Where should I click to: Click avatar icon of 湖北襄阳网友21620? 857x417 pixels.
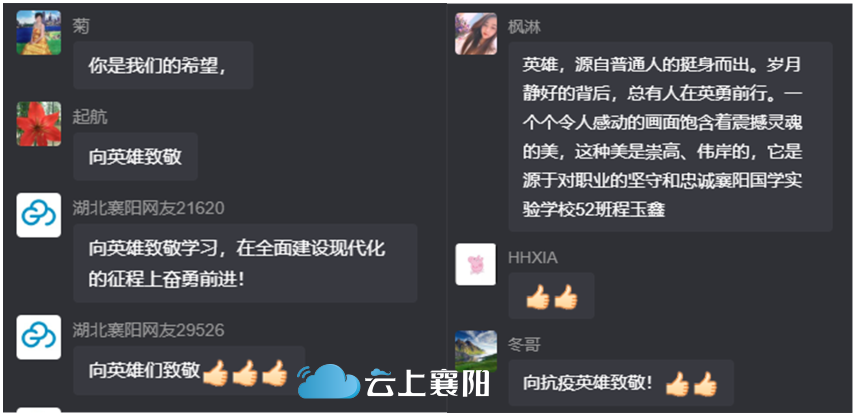point(39,215)
